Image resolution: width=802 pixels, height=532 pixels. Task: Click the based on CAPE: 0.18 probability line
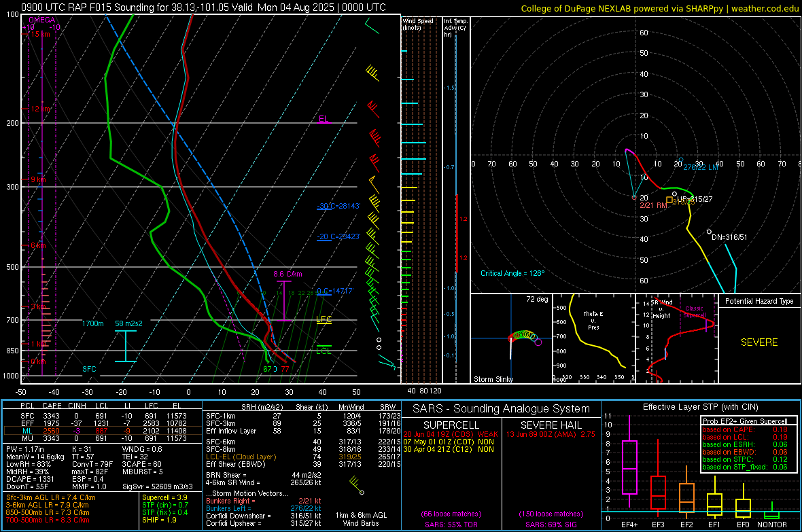pos(745,429)
